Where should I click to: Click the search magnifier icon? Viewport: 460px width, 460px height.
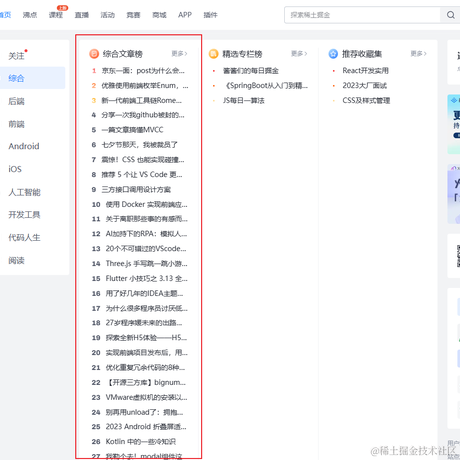pos(451,15)
